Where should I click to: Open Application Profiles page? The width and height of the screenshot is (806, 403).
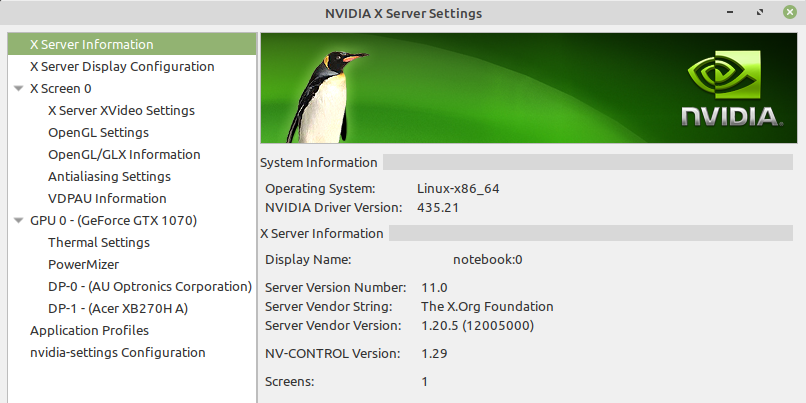[89, 331]
